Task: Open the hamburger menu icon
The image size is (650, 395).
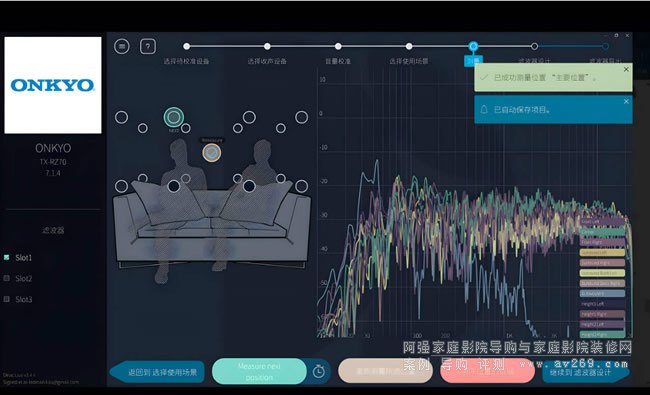Action: (122, 46)
